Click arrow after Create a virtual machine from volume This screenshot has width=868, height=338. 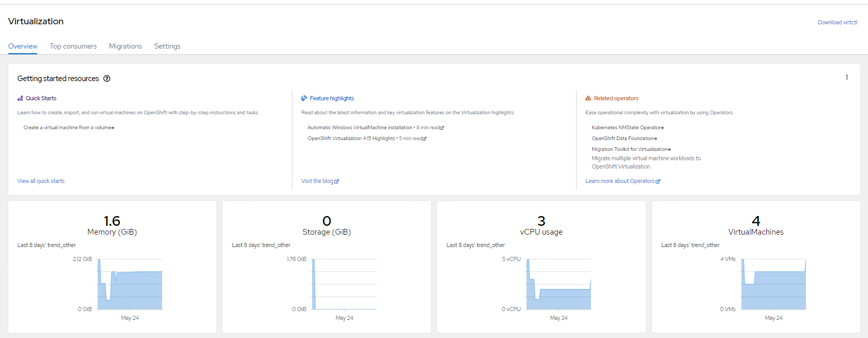(113, 128)
